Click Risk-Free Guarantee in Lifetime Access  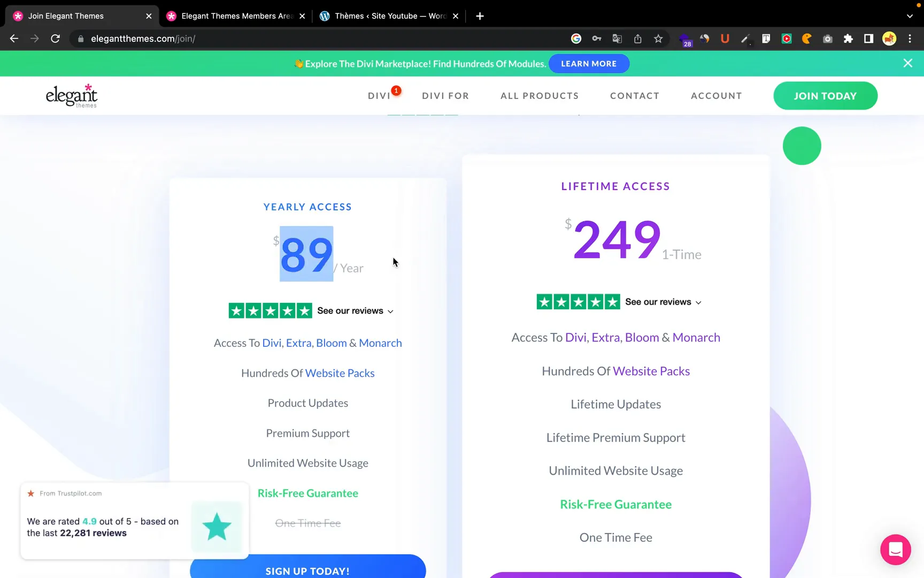point(616,504)
